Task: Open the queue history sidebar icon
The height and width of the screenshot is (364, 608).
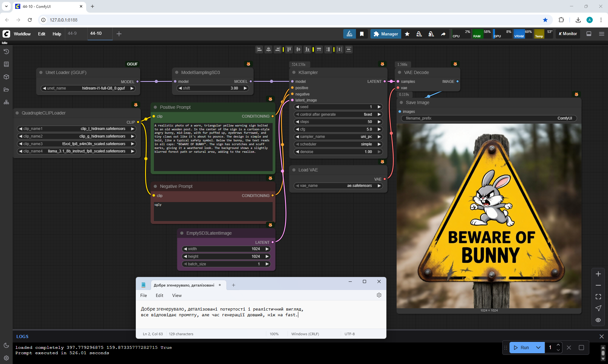Action: (x=6, y=52)
